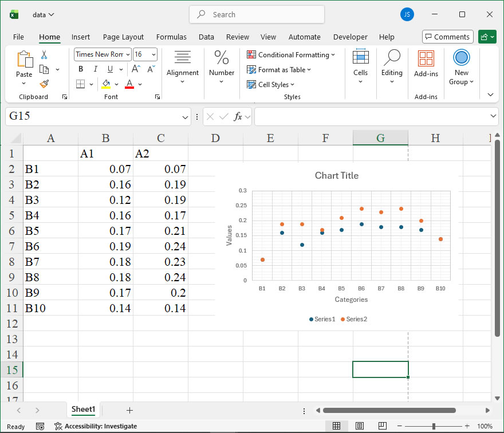
Task: Expand the font size dropdown
Action: click(x=153, y=54)
